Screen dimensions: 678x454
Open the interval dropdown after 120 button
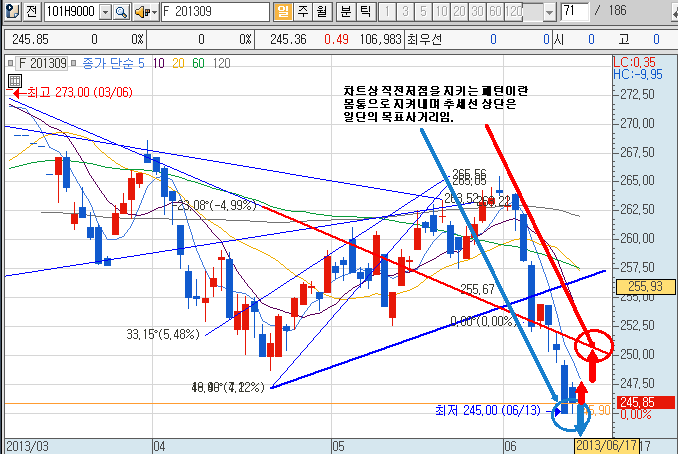(549, 12)
